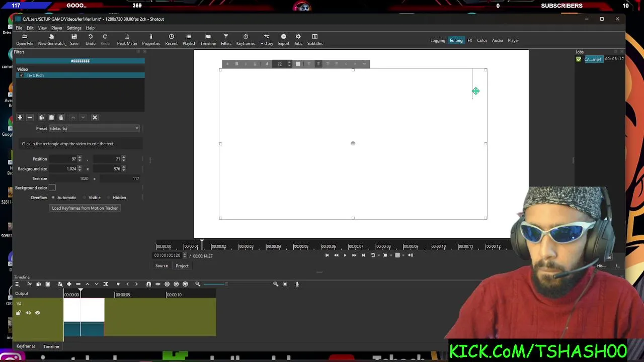Open the Preset dropdown

tap(94, 128)
